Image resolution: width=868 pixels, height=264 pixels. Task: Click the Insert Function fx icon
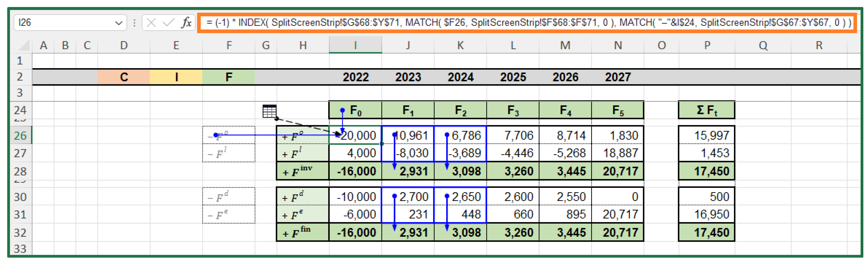(186, 23)
